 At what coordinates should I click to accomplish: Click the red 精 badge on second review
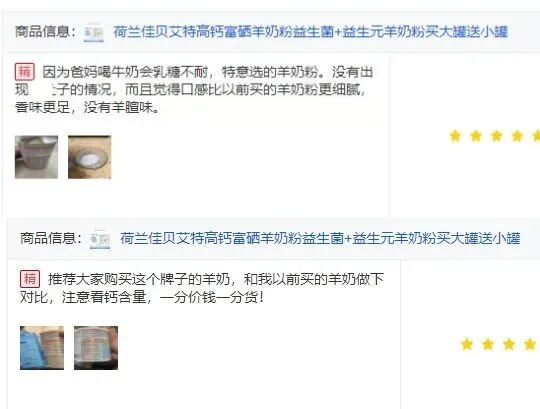pyautogui.click(x=30, y=279)
